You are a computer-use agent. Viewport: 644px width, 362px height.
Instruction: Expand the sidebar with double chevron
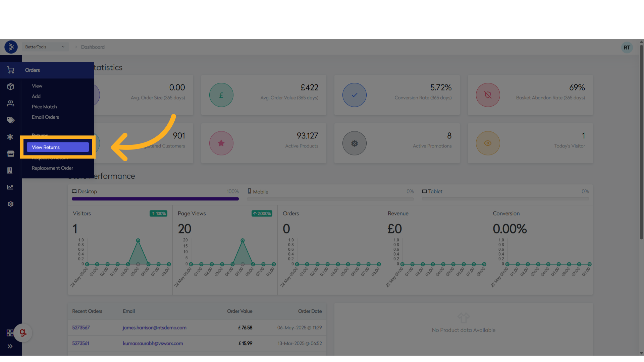point(10,346)
